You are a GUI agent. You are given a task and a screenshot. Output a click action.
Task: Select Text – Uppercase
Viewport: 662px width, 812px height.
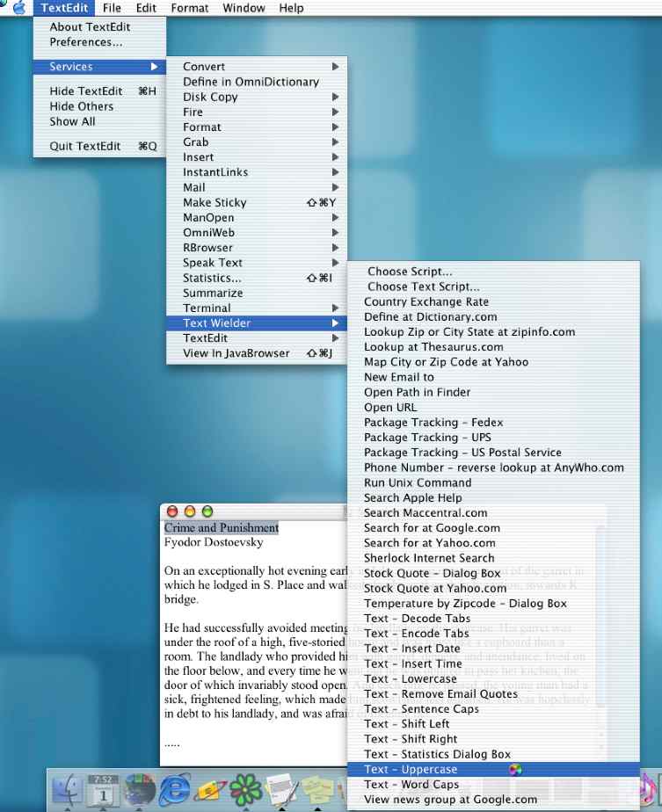[x=494, y=769]
